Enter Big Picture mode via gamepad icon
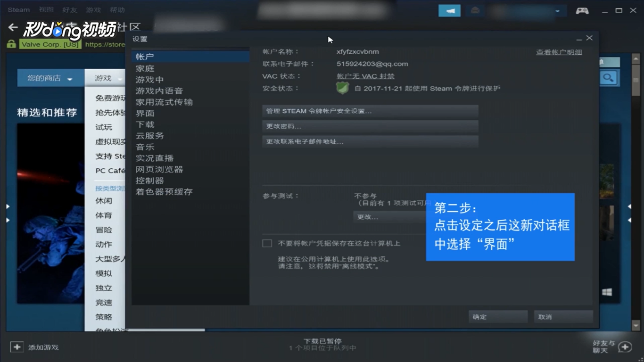644x362 pixels. [x=582, y=10]
